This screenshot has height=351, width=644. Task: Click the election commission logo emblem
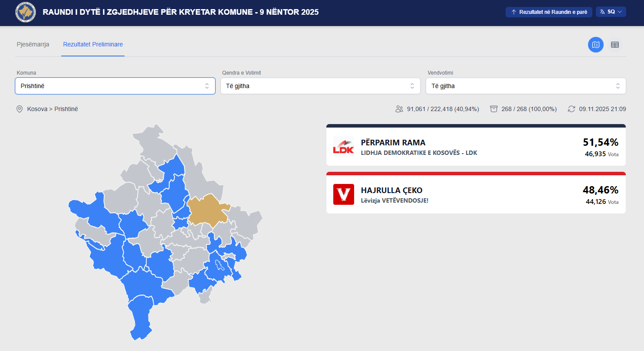[x=26, y=12]
